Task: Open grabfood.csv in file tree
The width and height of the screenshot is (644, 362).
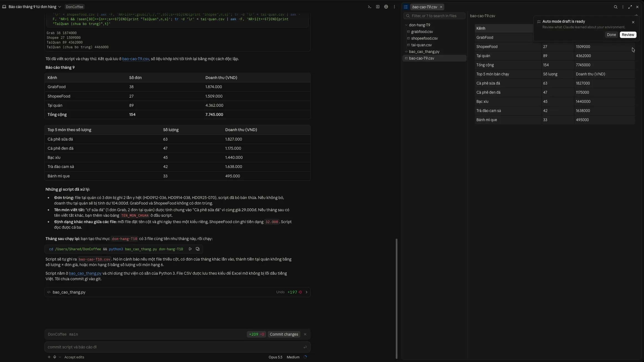Action: [x=422, y=32]
